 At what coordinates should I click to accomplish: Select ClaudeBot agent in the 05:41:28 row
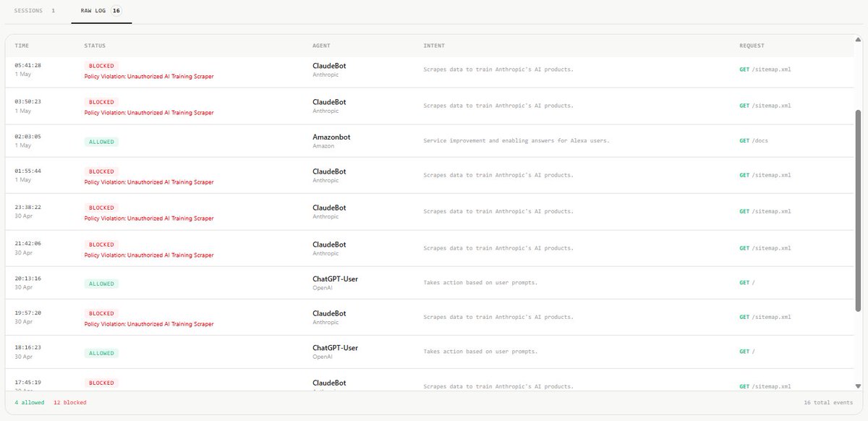point(329,65)
